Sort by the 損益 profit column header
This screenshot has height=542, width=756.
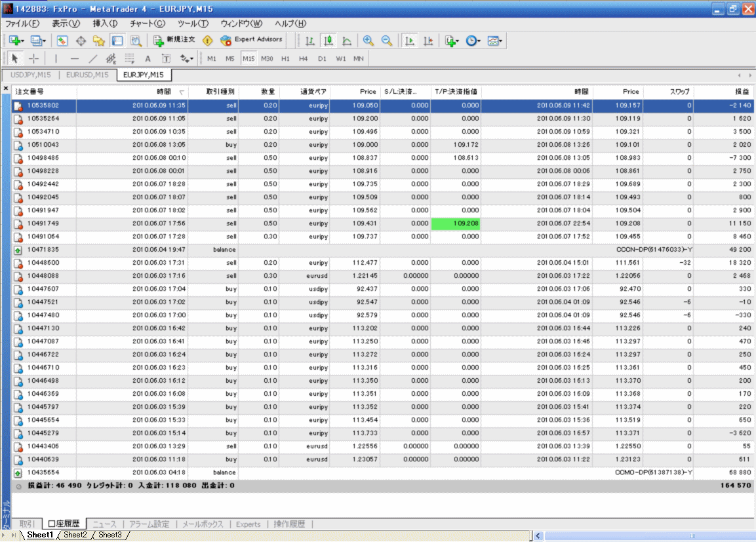pos(740,92)
